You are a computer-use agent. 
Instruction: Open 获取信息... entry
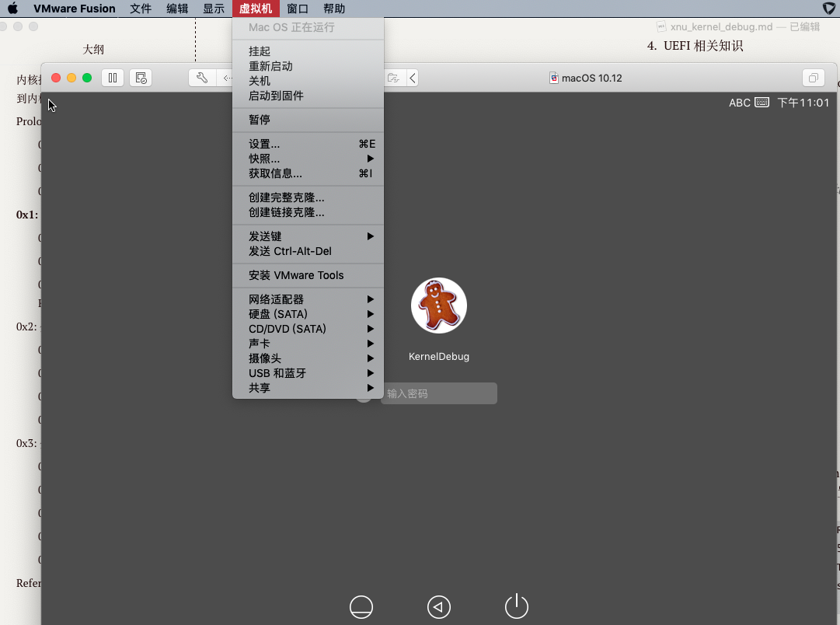coord(308,173)
